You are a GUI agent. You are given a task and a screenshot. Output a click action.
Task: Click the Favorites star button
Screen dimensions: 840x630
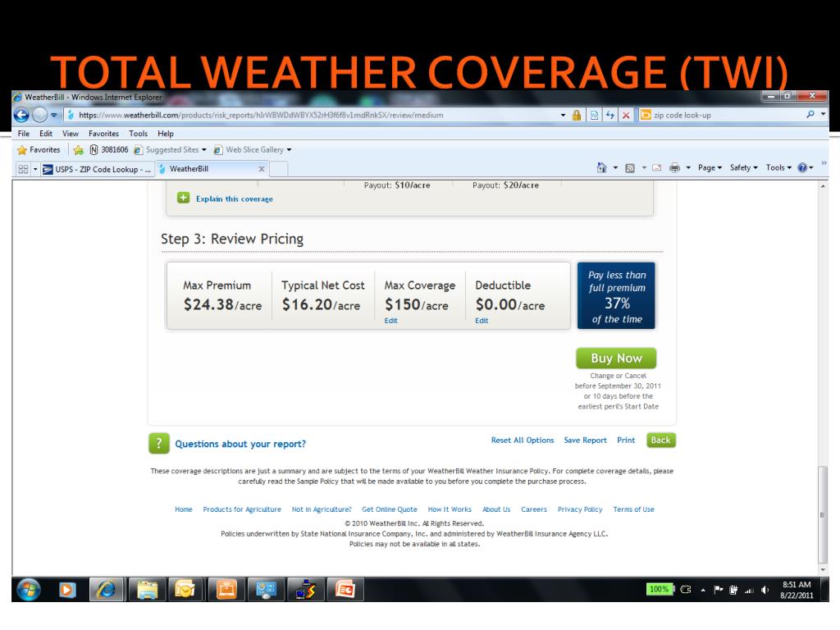point(39,150)
